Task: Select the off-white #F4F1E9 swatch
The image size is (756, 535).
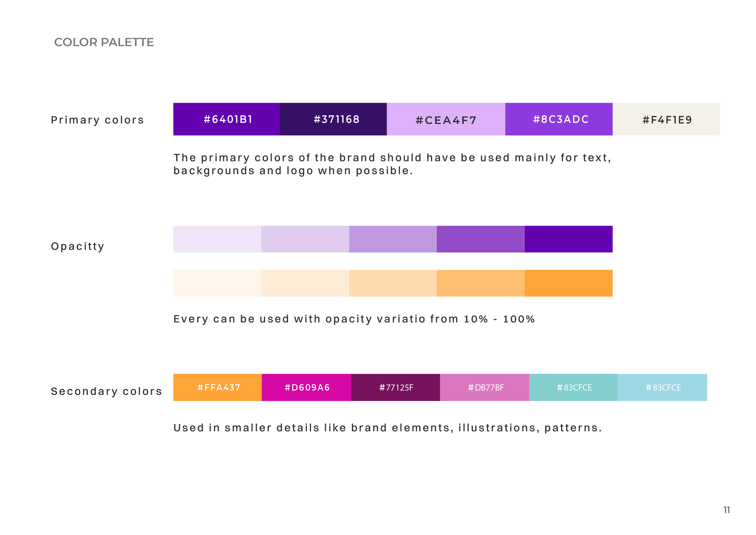Action: pyautogui.click(x=666, y=119)
